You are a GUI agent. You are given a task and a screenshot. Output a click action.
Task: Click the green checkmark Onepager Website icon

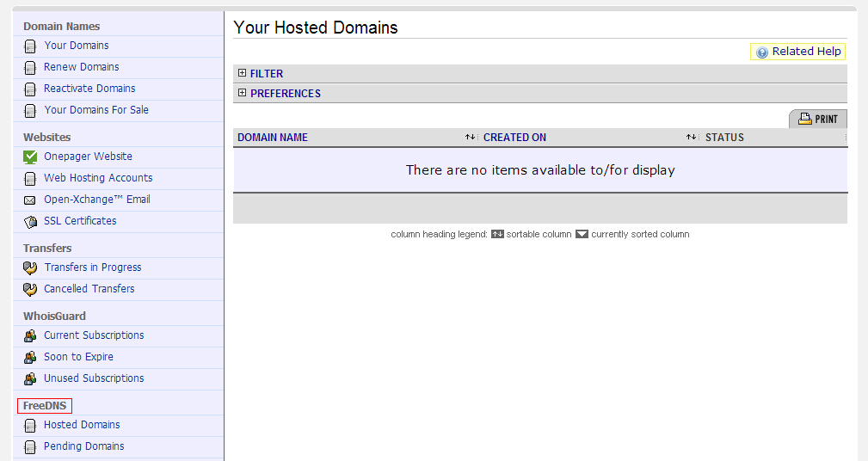pos(30,157)
